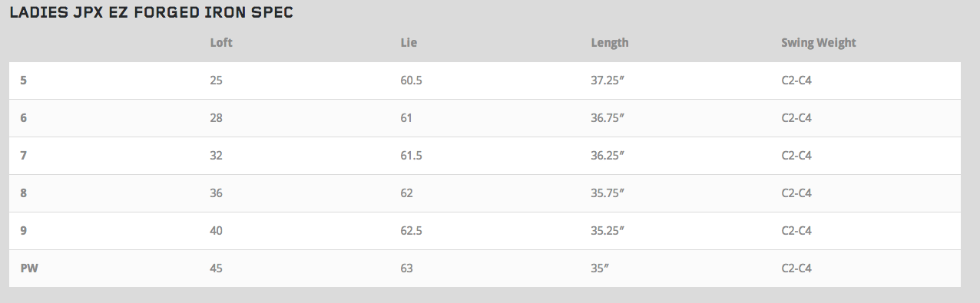The width and height of the screenshot is (980, 303).
Task: Click the Lie column header
Action: pyautogui.click(x=409, y=43)
